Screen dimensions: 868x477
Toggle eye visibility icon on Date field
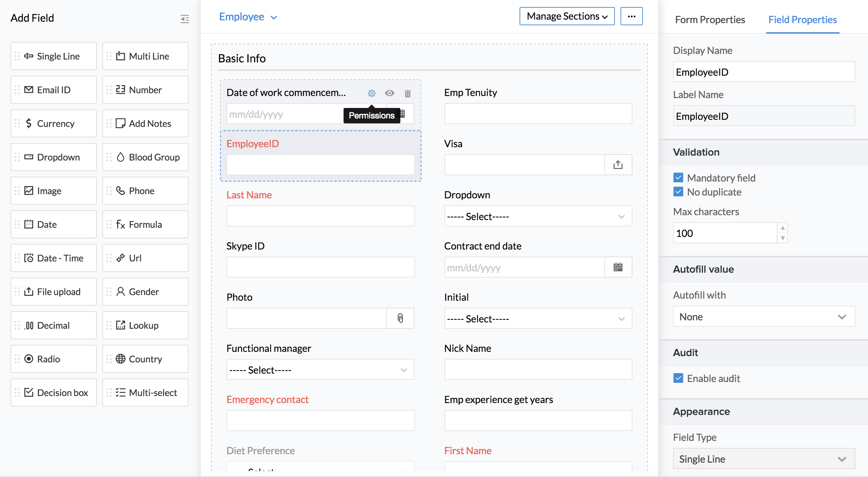(x=389, y=93)
